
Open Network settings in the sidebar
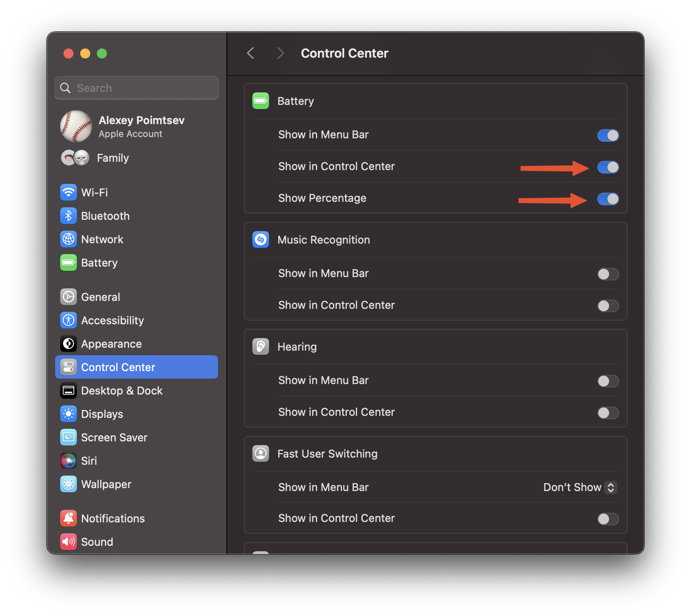102,239
